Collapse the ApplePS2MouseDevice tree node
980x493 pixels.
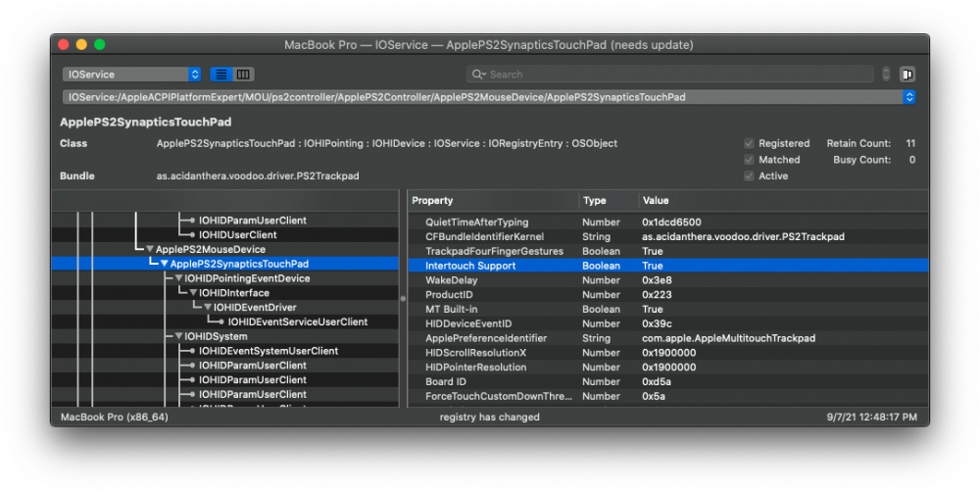pyautogui.click(x=150, y=249)
